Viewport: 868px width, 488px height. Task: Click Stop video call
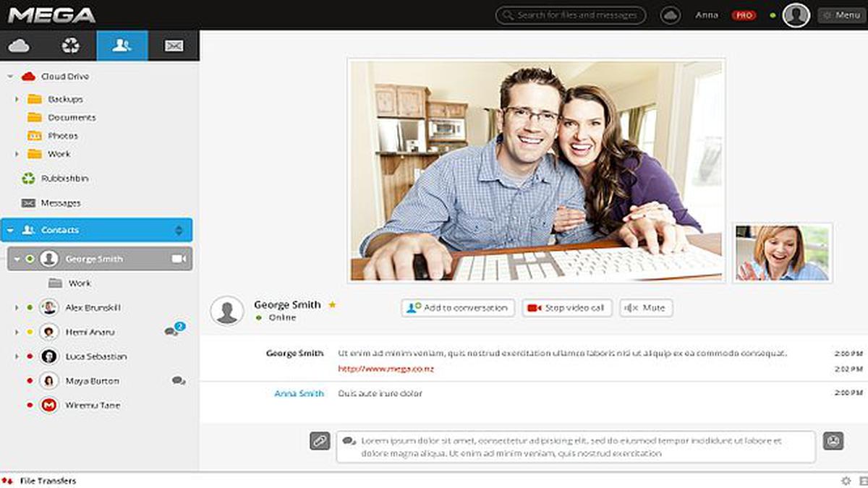[x=567, y=307]
